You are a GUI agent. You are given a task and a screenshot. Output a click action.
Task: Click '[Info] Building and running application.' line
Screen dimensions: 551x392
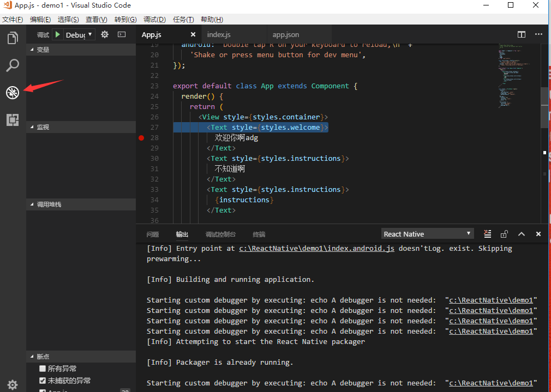tap(230, 279)
